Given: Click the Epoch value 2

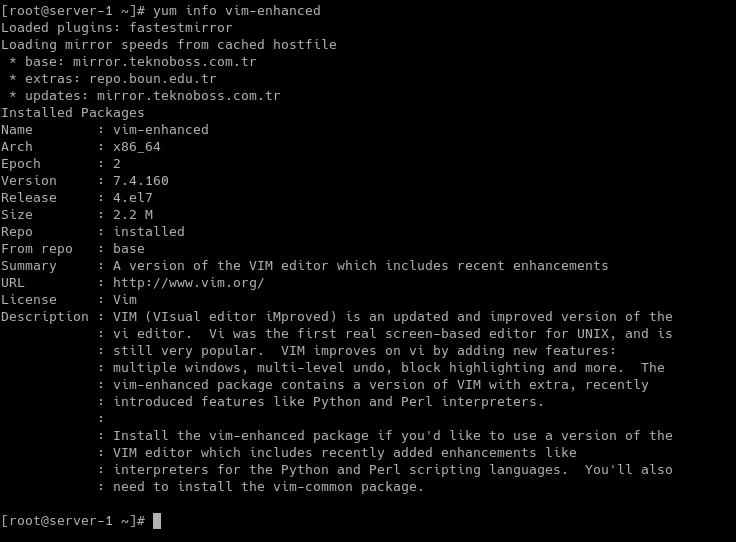Looking at the screenshot, I should point(117,164).
